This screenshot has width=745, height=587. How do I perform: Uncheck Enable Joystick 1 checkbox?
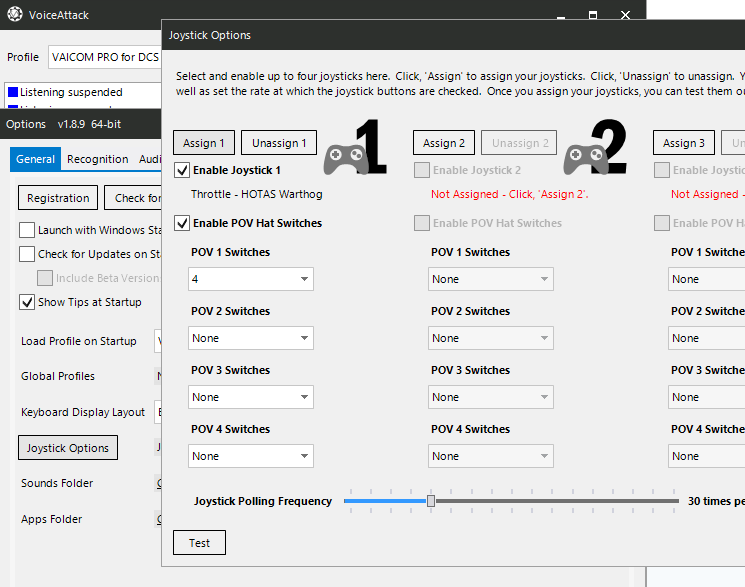tap(182, 170)
